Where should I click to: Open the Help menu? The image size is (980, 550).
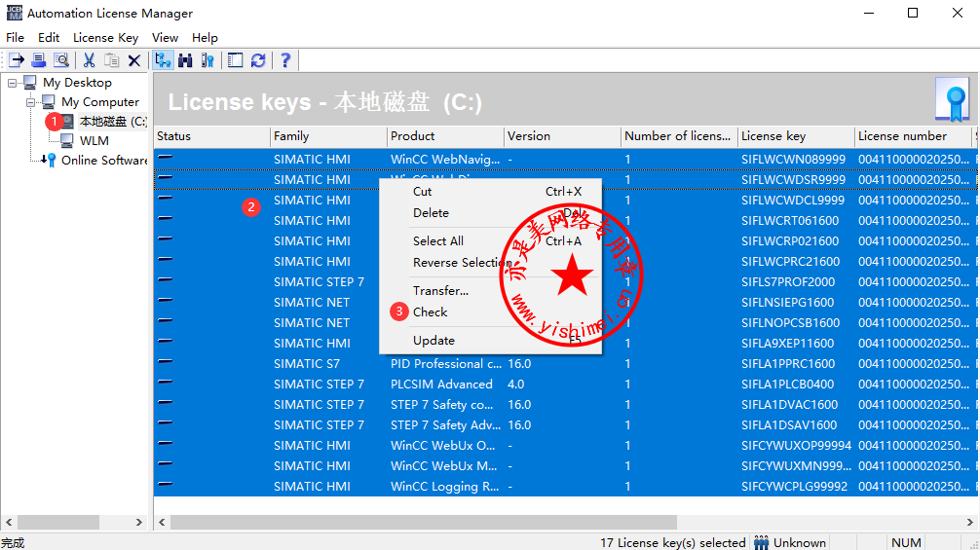[x=205, y=37]
